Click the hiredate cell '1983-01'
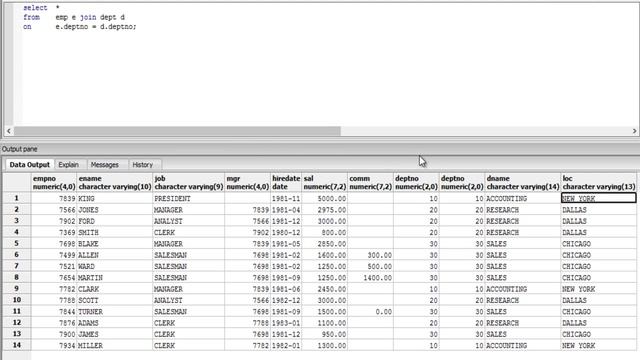 click(286, 323)
